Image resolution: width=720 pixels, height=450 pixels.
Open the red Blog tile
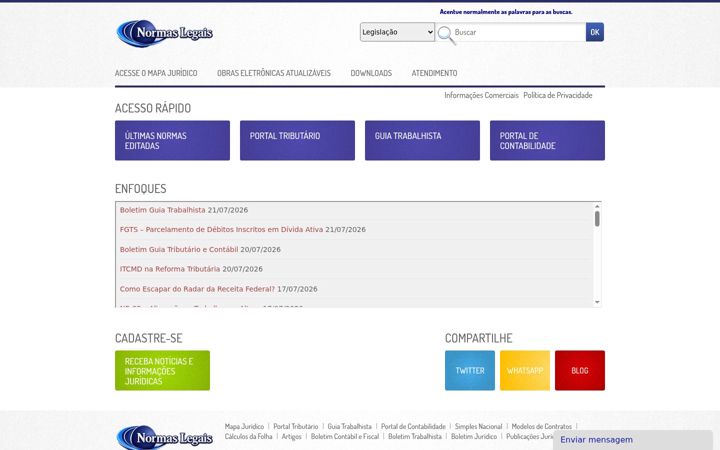coord(580,371)
